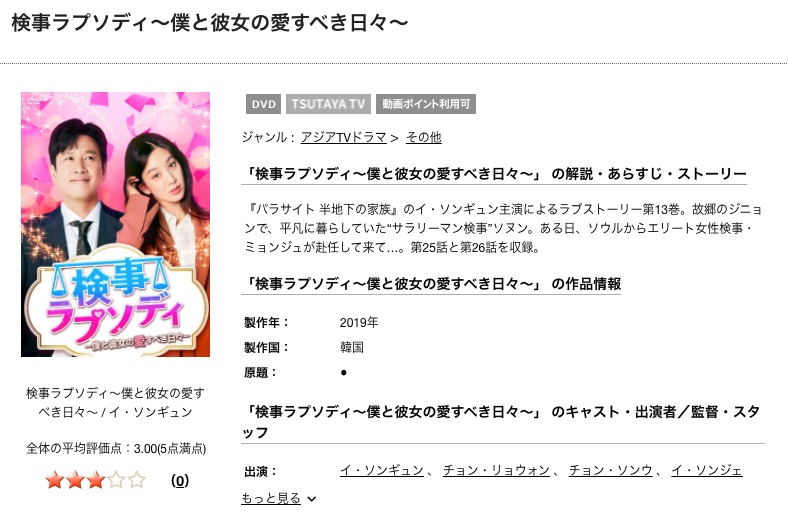Screen dimensions: 788x529
Task: Expand the もっと見る cast list
Action: point(271,498)
